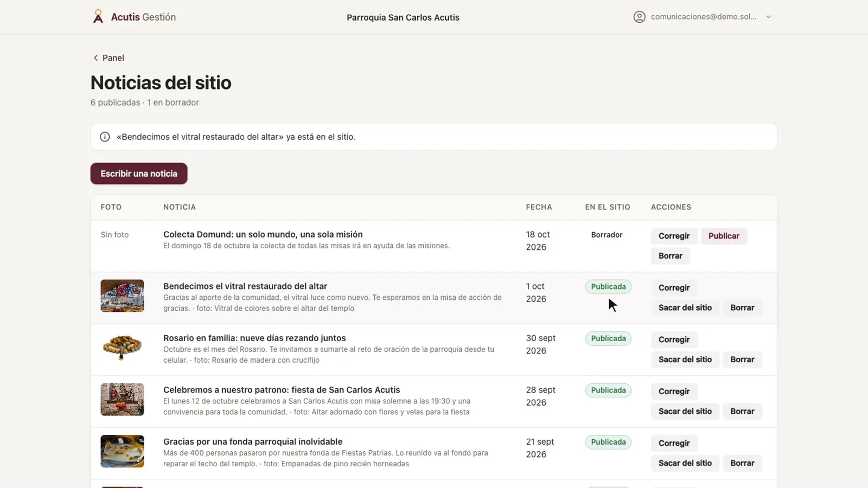Click the info icon in the notification banner
Screen dimensions: 868x488
point(105,137)
